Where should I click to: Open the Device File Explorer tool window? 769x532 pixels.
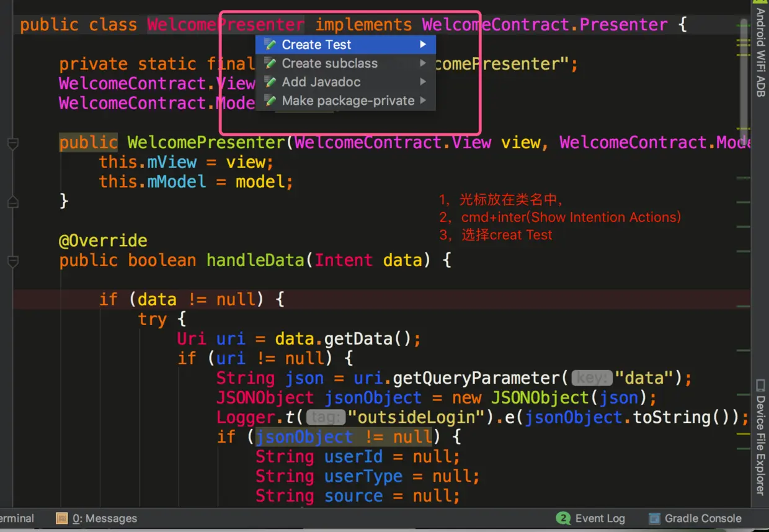tap(760, 437)
